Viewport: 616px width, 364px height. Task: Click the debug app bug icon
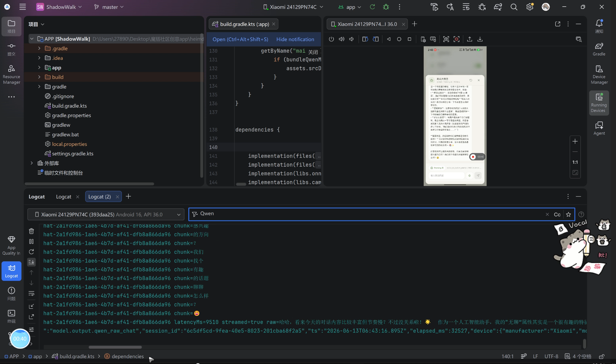386,7
